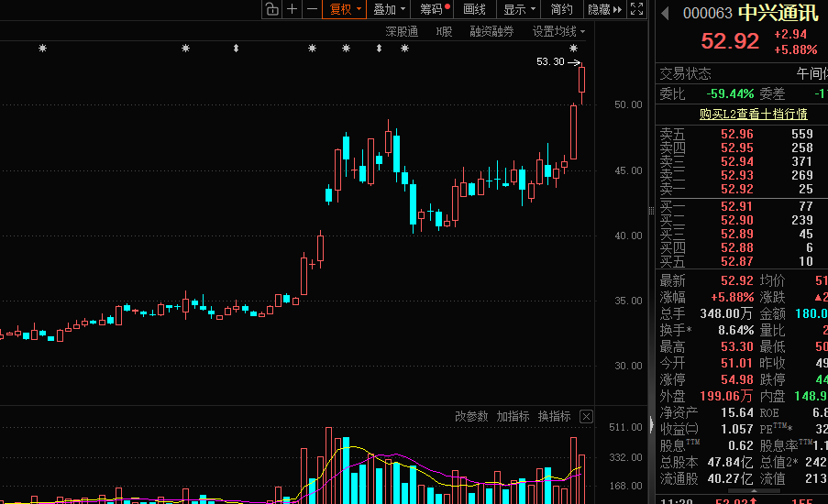Click the fullscreen expand icon
Viewport: 828px width, 504px height.
(x=637, y=9)
